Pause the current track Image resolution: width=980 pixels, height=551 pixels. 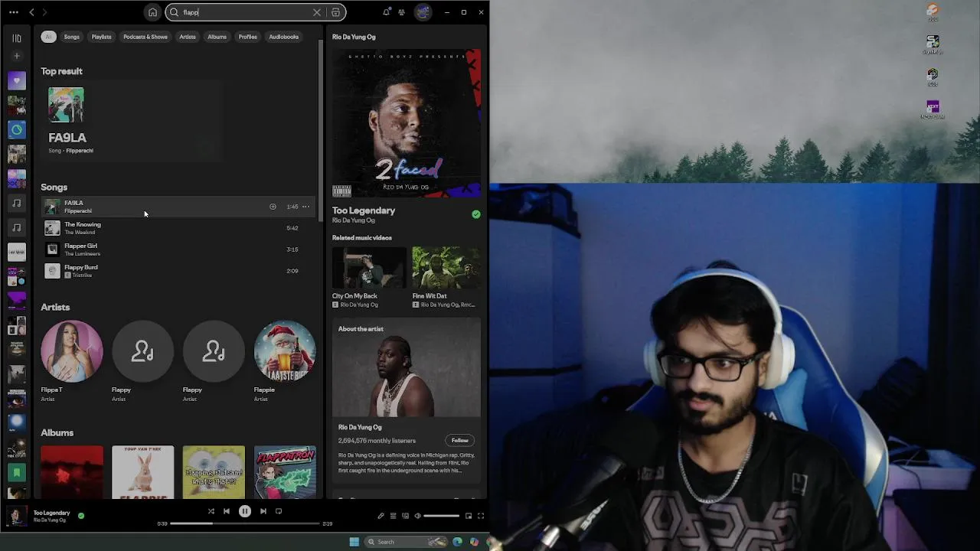tap(245, 511)
